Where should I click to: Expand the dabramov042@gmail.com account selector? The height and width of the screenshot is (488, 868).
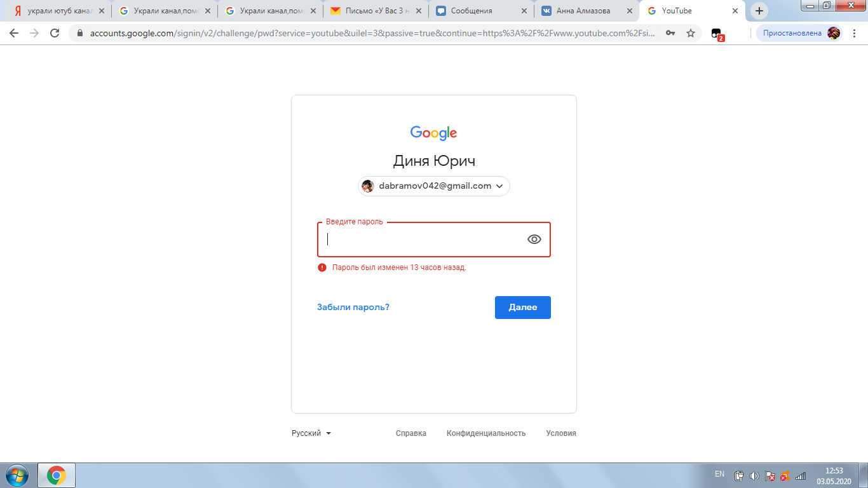[x=434, y=186]
